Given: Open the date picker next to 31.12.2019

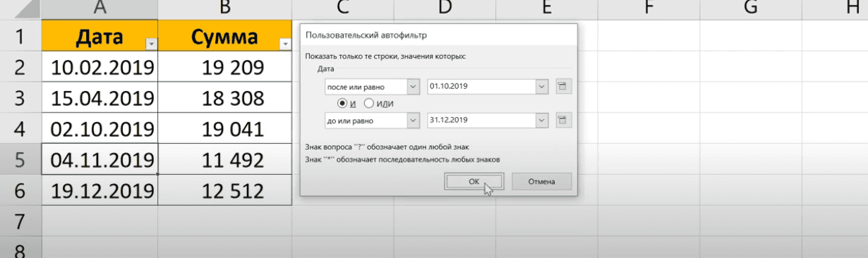Looking at the screenshot, I should click(563, 121).
